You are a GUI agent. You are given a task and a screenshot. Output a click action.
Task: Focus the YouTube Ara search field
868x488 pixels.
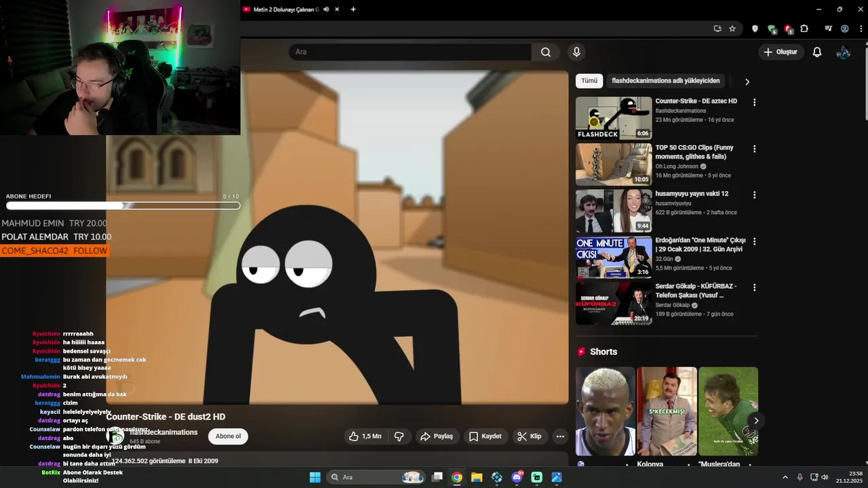(410, 52)
